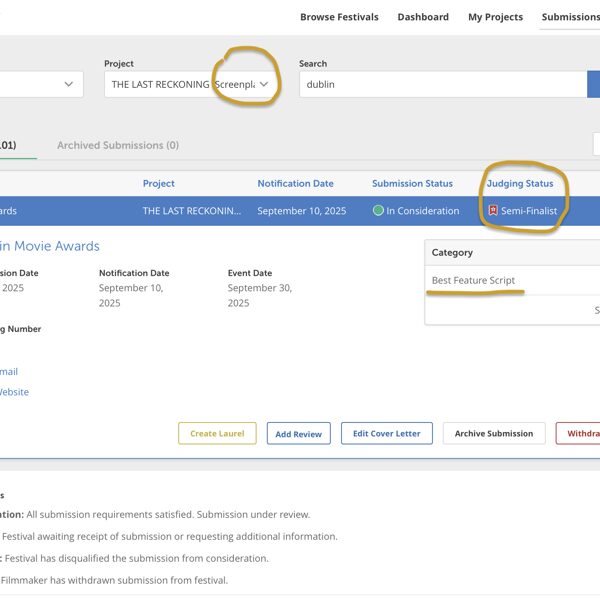Image resolution: width=600 pixels, height=600 pixels.
Task: Click the search field containing "dublin"
Action: tap(440, 85)
